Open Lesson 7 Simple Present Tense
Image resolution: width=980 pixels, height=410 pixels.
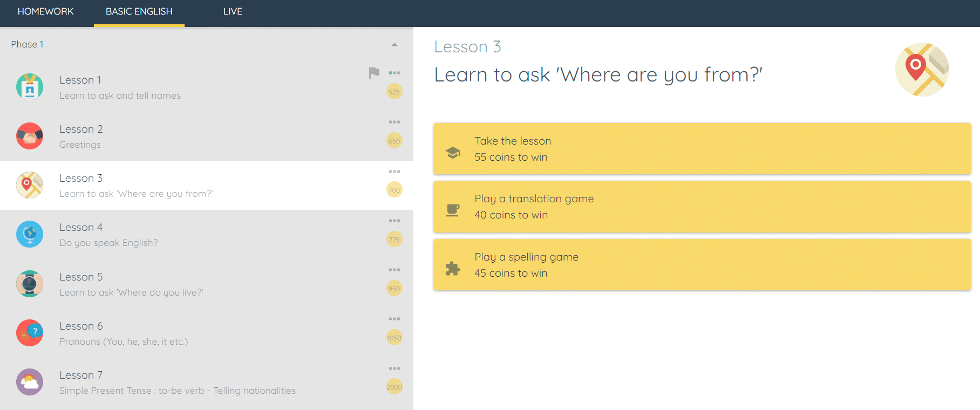coord(177,382)
